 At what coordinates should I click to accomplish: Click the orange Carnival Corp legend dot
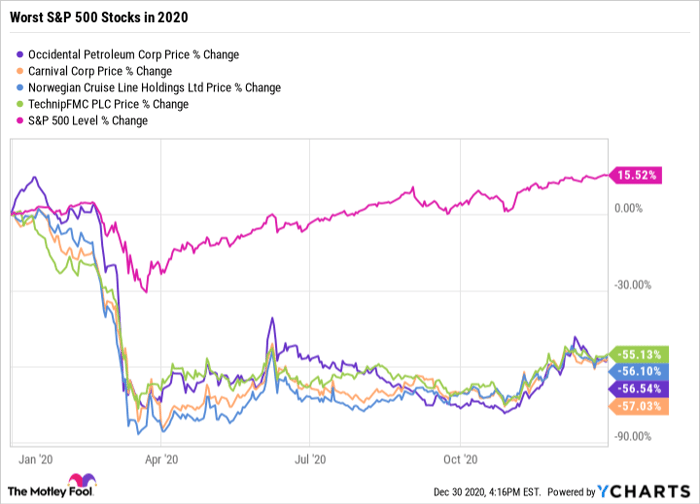pyautogui.click(x=22, y=71)
